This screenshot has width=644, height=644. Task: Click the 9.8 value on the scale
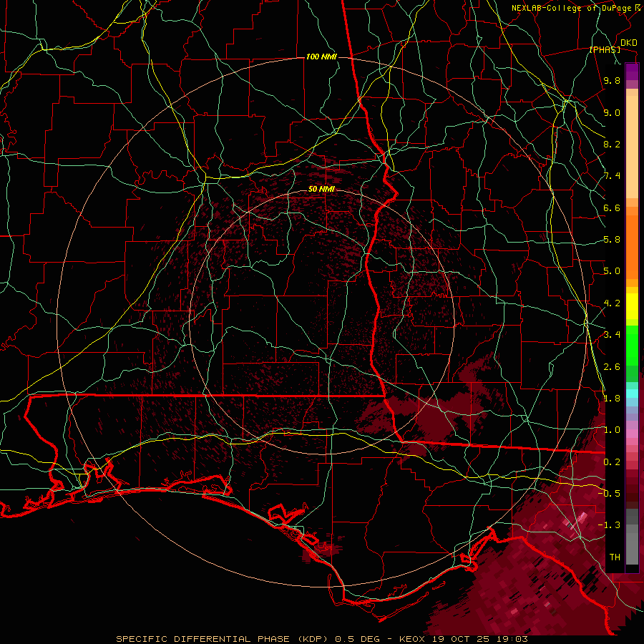click(x=612, y=80)
